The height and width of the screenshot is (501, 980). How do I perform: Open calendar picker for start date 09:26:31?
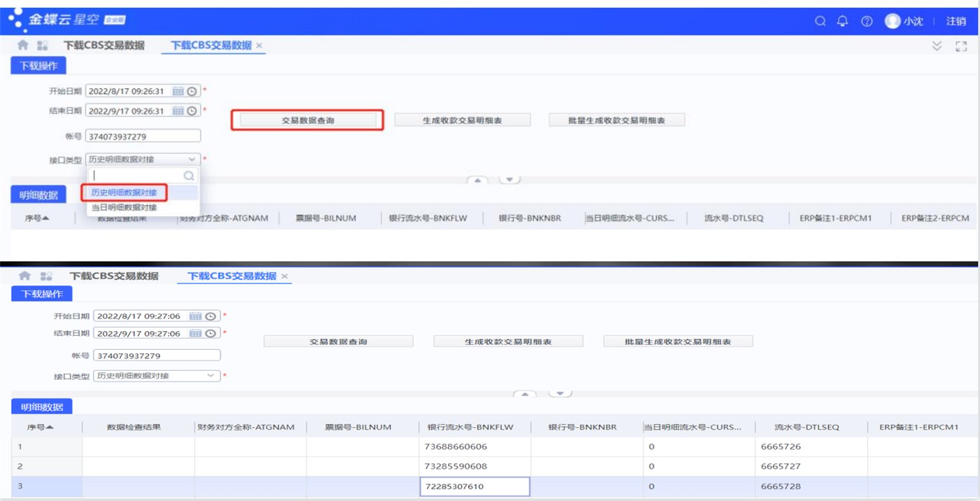(x=178, y=91)
